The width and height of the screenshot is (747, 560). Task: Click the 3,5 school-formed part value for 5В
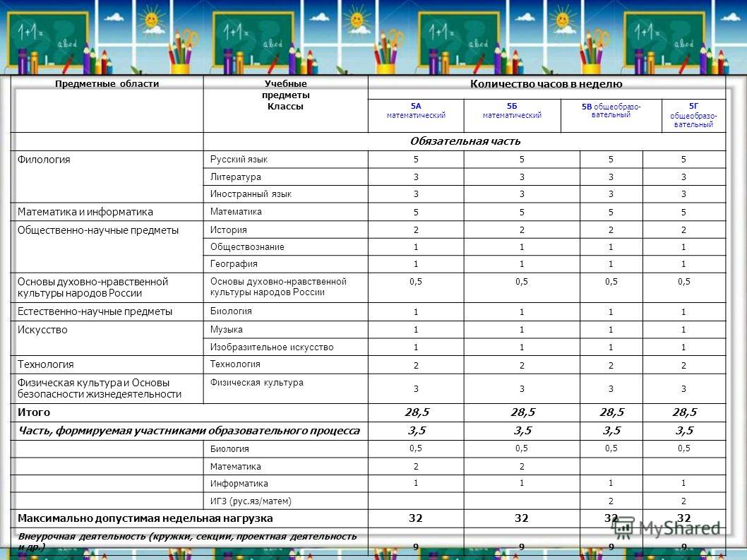[611, 431]
